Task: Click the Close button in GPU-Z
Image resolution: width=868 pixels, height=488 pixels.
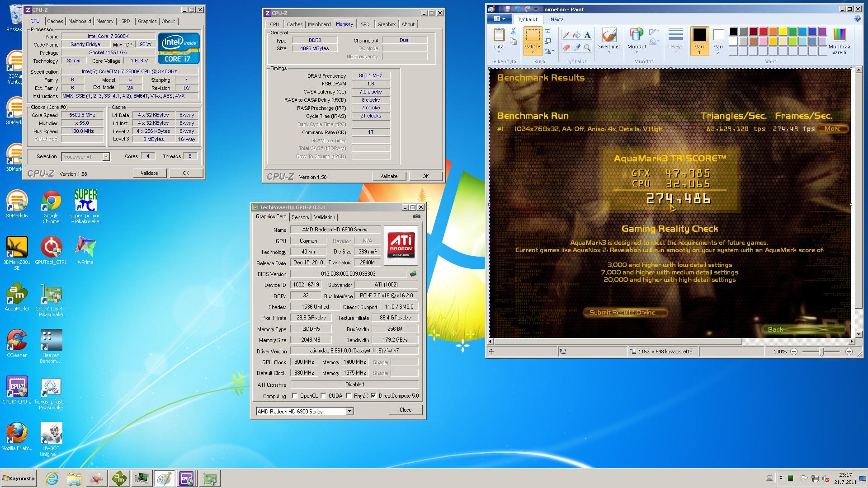Action: (406, 410)
